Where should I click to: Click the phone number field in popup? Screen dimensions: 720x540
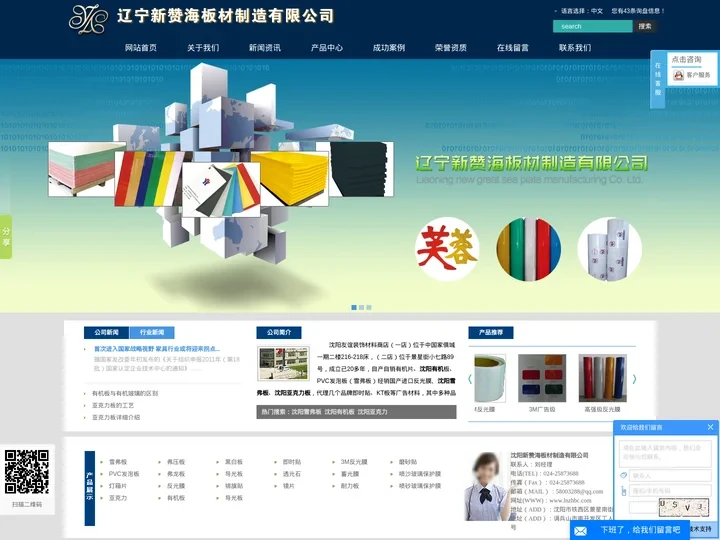tap(670, 491)
